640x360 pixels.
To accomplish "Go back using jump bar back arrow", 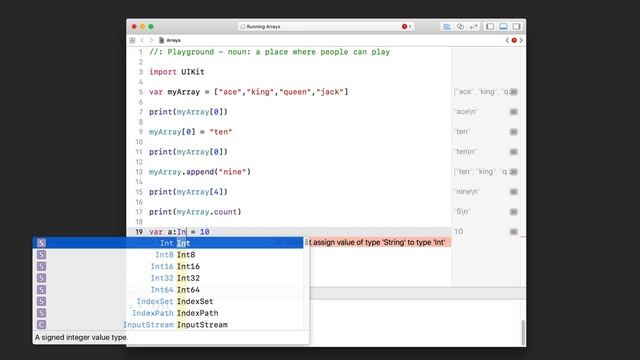I will (x=142, y=40).
